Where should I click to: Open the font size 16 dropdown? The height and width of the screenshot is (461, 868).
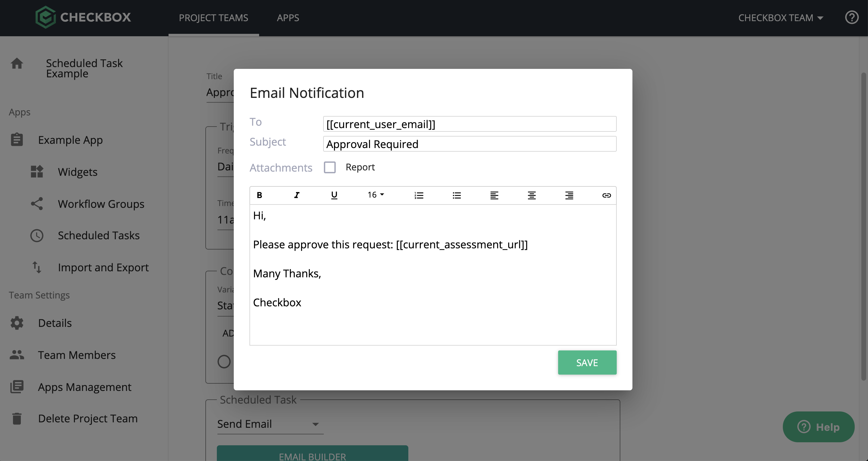tap(376, 195)
